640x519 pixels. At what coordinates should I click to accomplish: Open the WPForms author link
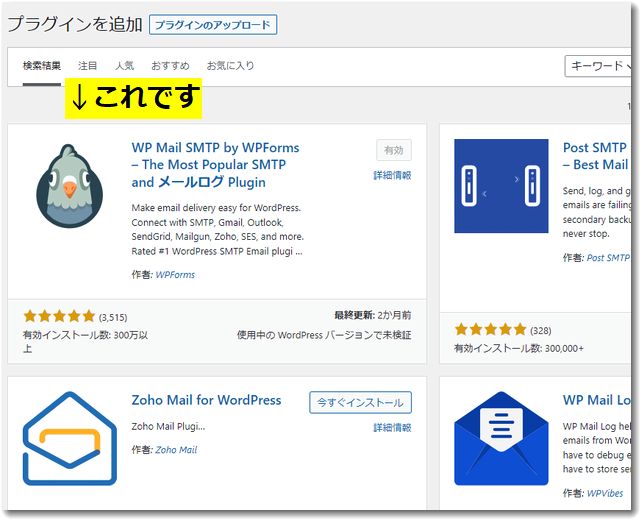click(x=175, y=275)
